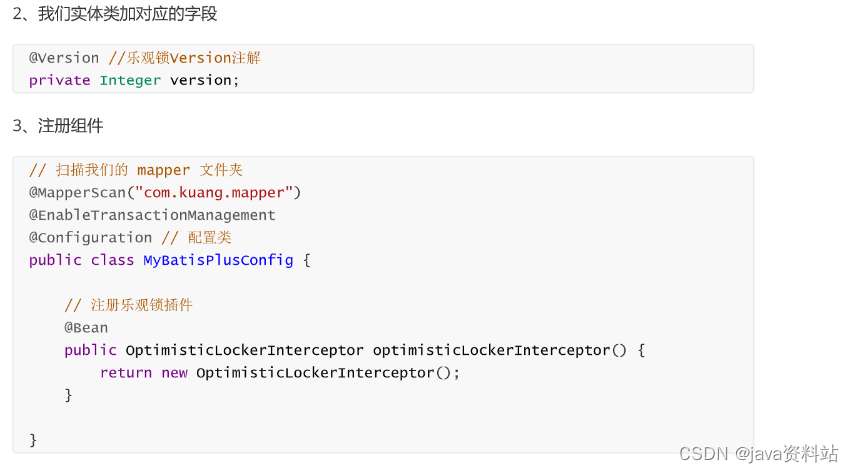Image resolution: width=854 pixels, height=473 pixels.
Task: Click the @EnableTransactionManagement annotation
Action: pyautogui.click(x=152, y=215)
